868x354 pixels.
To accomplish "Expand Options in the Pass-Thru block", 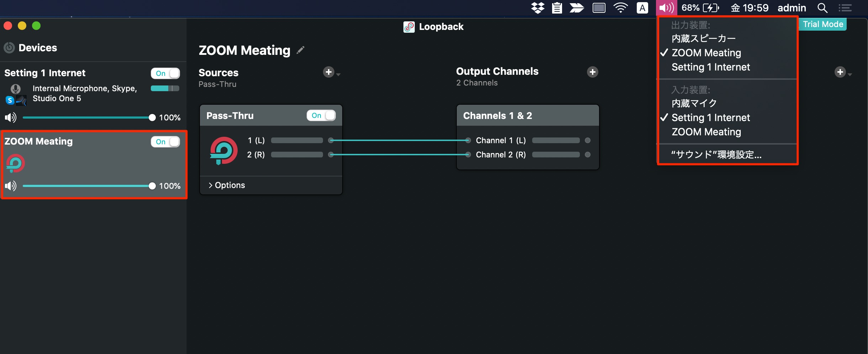I will click(x=227, y=185).
